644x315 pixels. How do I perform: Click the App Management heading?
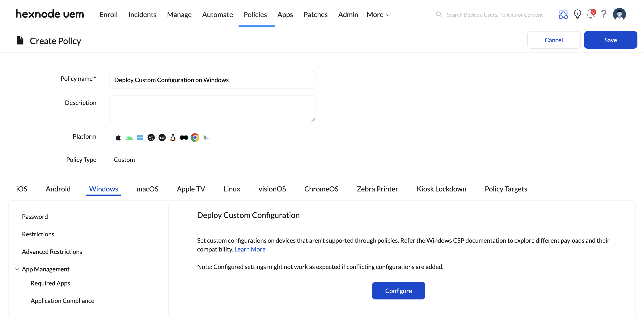[x=46, y=269]
